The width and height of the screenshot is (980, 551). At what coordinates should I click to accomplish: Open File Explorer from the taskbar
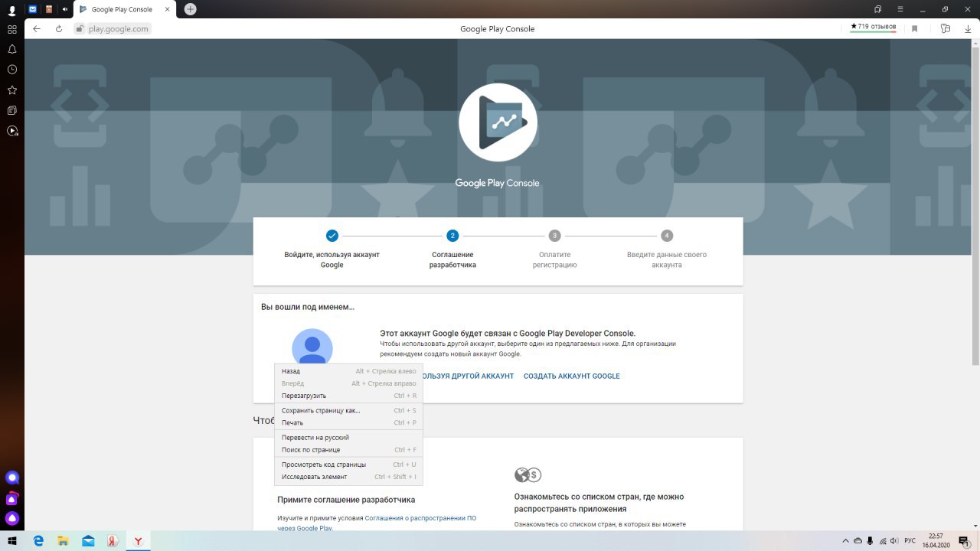63,540
